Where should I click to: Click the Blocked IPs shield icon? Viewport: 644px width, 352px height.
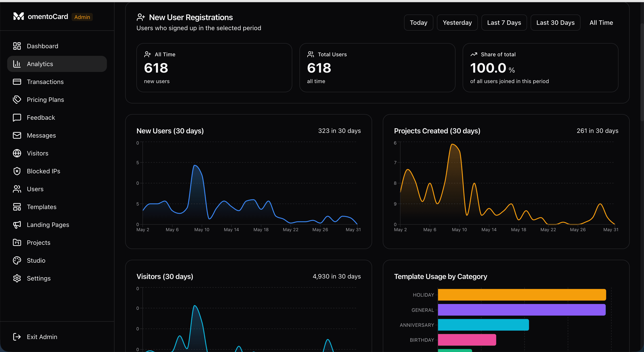tap(17, 171)
